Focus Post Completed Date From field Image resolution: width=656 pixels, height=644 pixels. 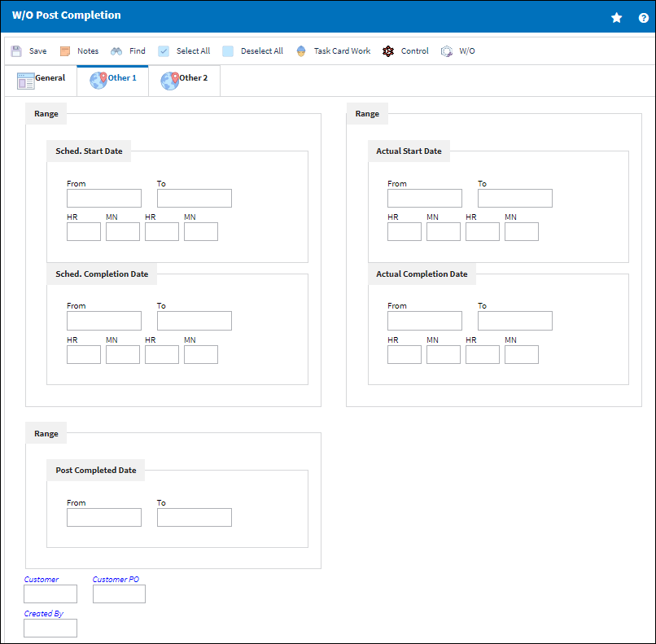click(x=104, y=518)
